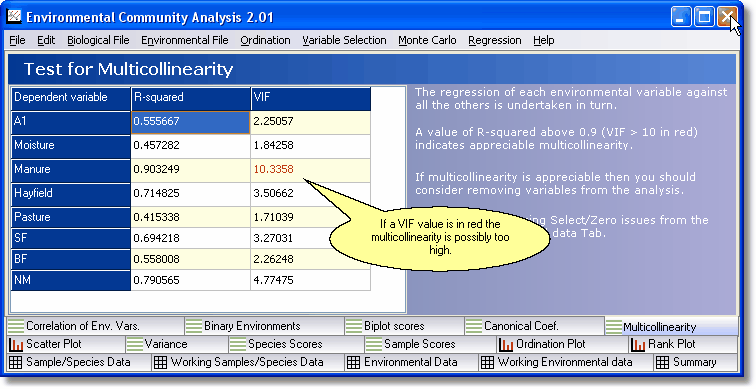Image resolution: width=756 pixels, height=389 pixels.
Task: Open the Ordination menu
Action: (x=266, y=40)
